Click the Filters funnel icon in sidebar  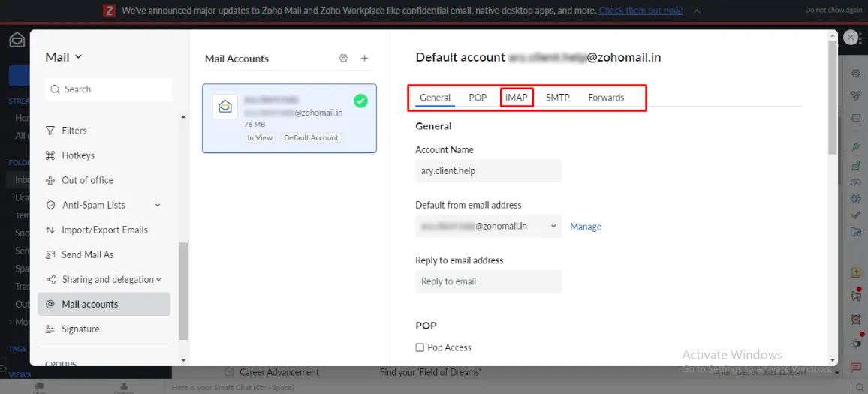tap(50, 131)
